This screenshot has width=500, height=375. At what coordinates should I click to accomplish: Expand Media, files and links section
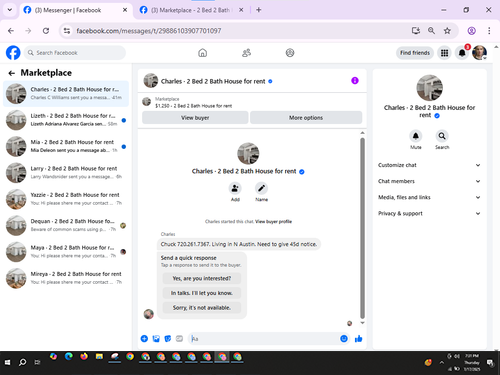pyautogui.click(x=429, y=197)
